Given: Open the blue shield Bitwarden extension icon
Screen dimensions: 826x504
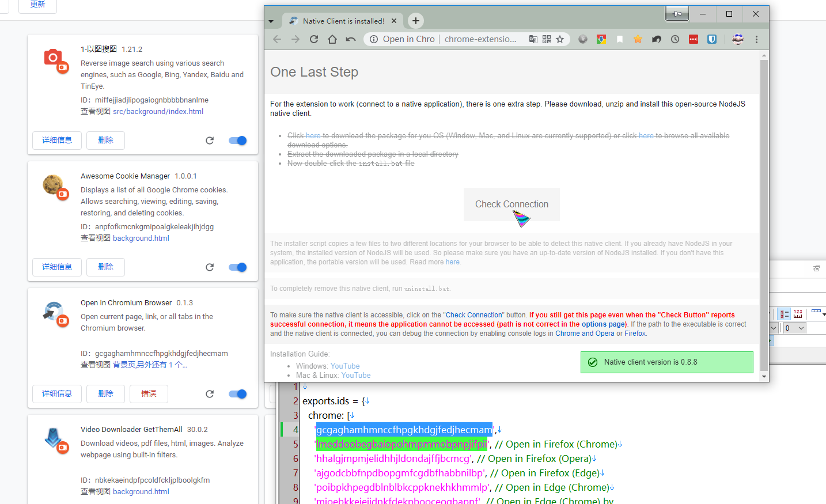Looking at the screenshot, I should 712,39.
